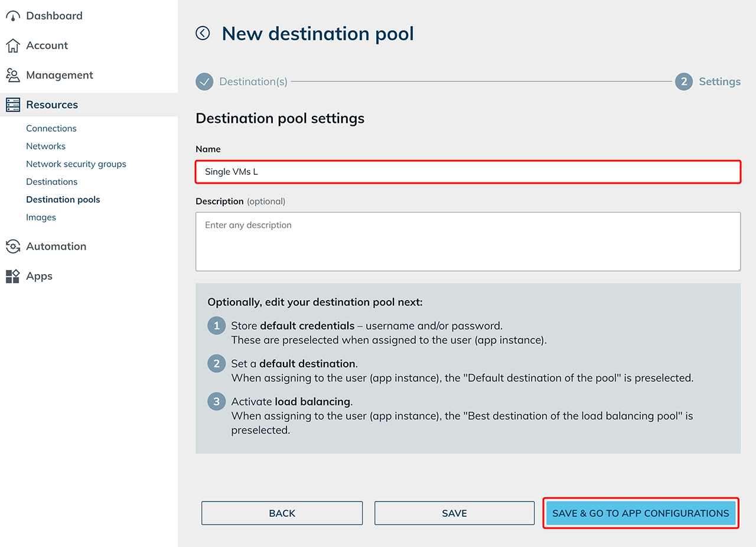Select Destination pools in sidebar

pyautogui.click(x=63, y=199)
